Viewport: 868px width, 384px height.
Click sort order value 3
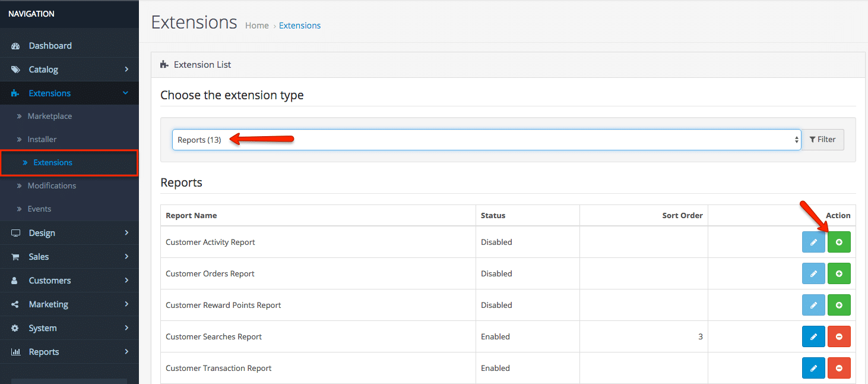701,336
